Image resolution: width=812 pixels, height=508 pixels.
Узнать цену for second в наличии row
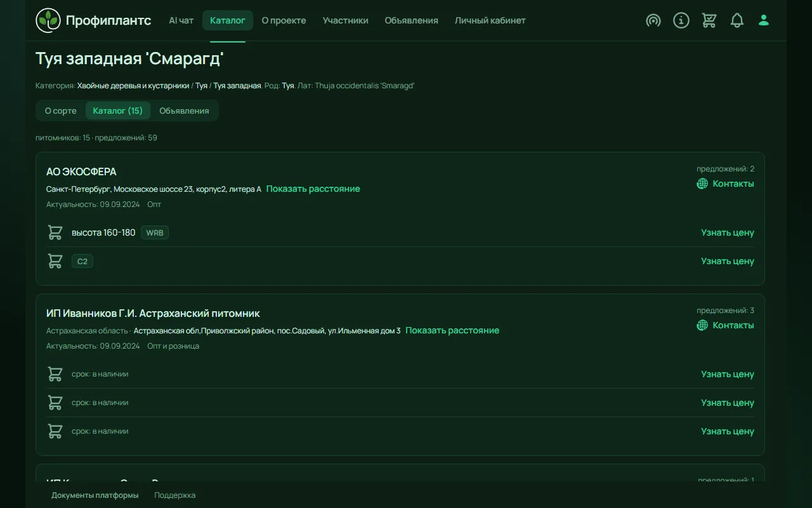tap(728, 403)
